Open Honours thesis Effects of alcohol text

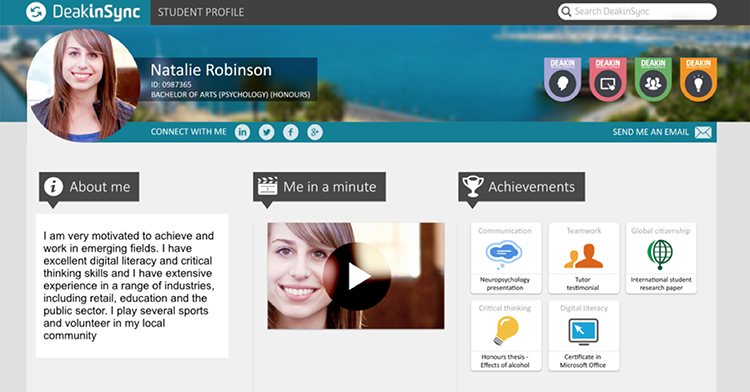point(505,361)
